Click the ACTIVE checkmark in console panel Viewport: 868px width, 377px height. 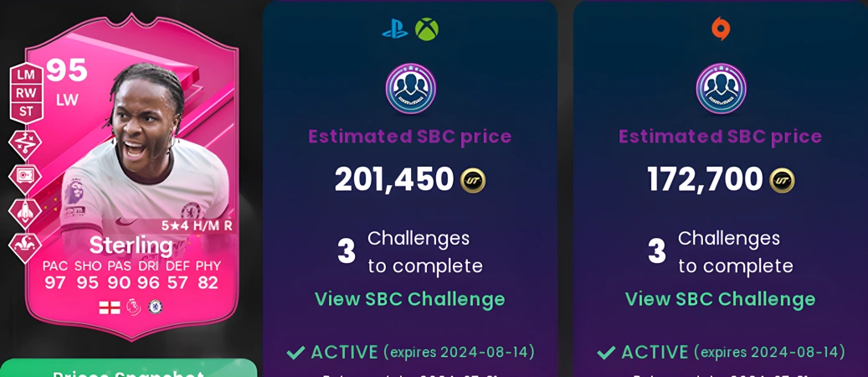coord(296,352)
